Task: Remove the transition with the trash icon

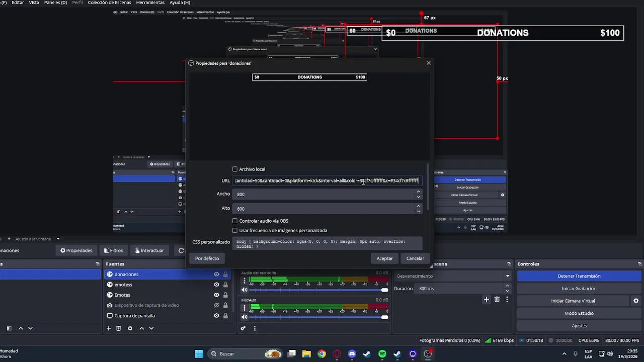Action: [497, 299]
